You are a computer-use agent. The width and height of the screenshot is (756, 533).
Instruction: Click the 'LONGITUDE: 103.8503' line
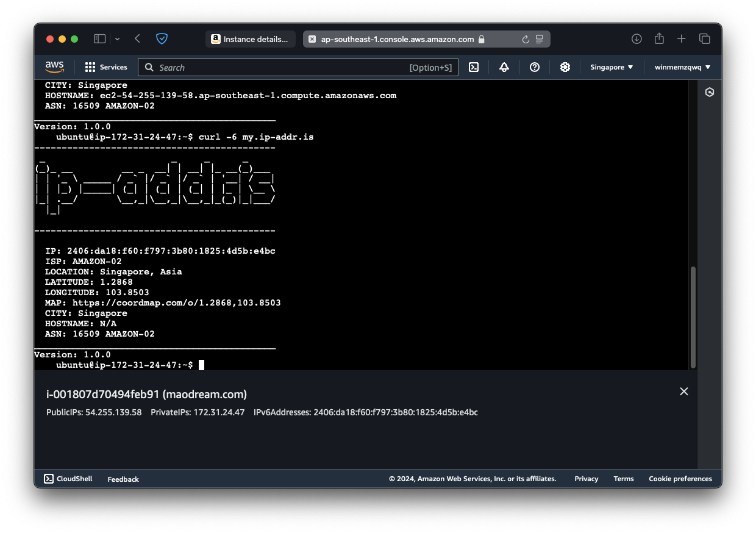click(97, 292)
